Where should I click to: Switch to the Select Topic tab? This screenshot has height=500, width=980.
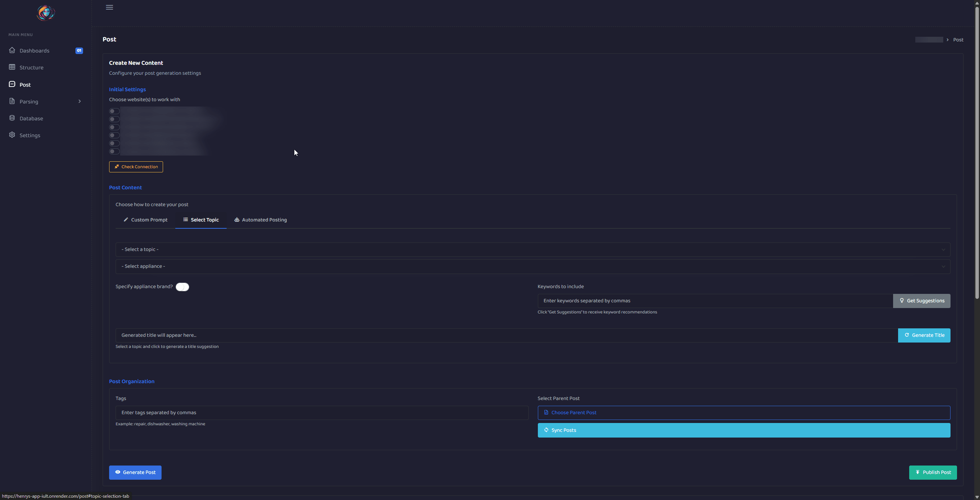point(201,220)
